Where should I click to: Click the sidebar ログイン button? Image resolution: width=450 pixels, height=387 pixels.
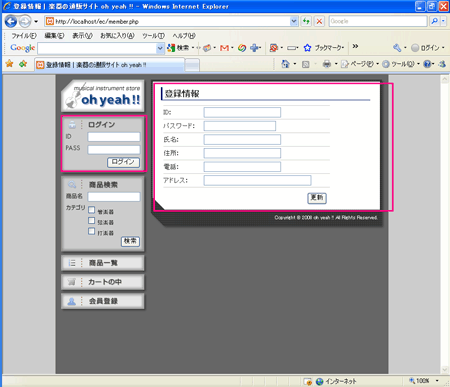point(123,162)
